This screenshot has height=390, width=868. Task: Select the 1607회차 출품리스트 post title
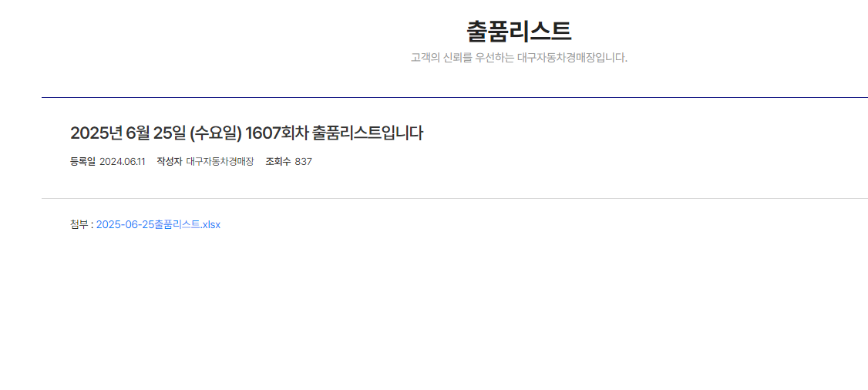pos(247,133)
